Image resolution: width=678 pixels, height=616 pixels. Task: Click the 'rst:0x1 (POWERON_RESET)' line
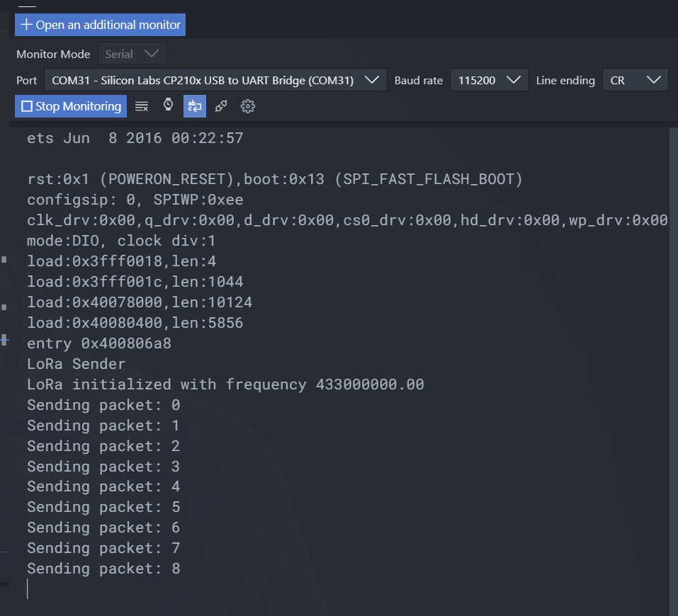275,179
